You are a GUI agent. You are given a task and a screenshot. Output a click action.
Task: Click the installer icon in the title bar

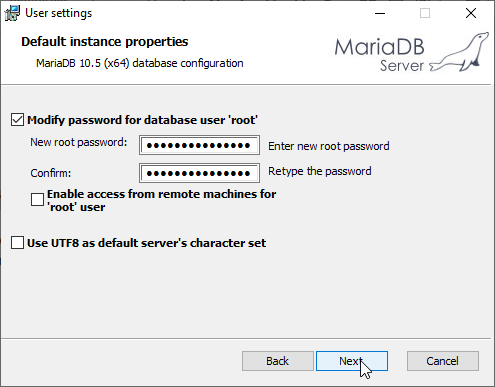(12, 13)
